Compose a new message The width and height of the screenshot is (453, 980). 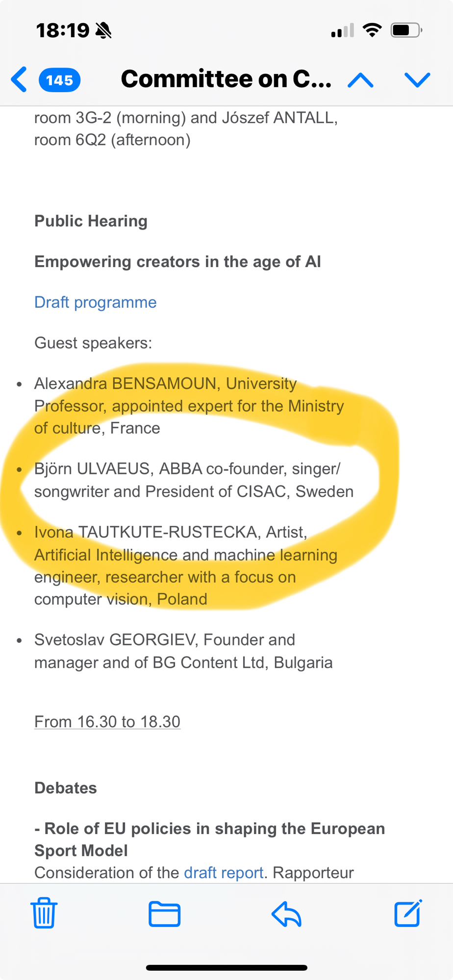408,913
